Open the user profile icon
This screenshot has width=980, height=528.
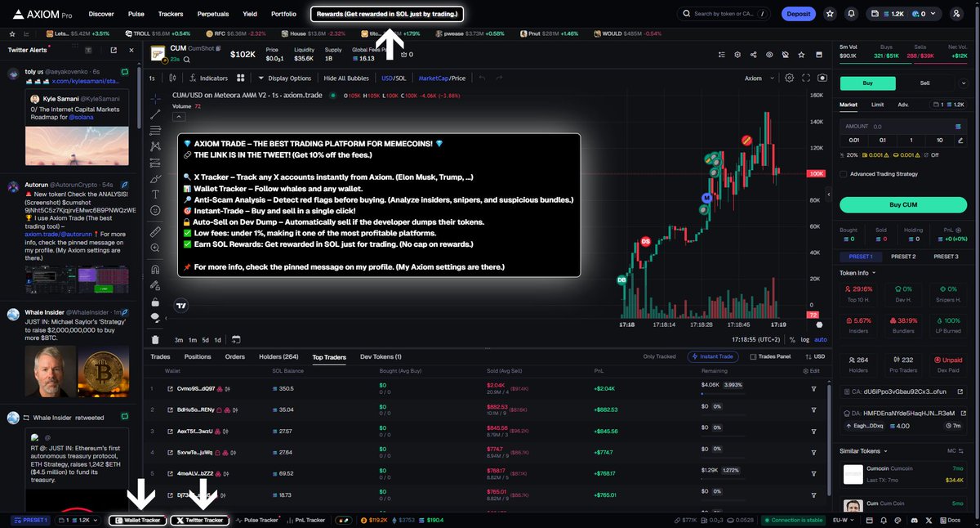pos(956,14)
